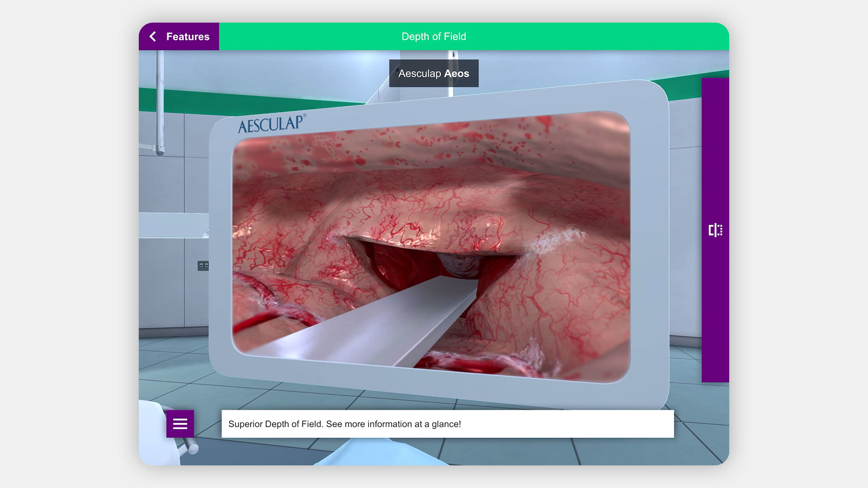The image size is (868, 488).
Task: Open the split-view comparison icon
Action: (x=715, y=230)
